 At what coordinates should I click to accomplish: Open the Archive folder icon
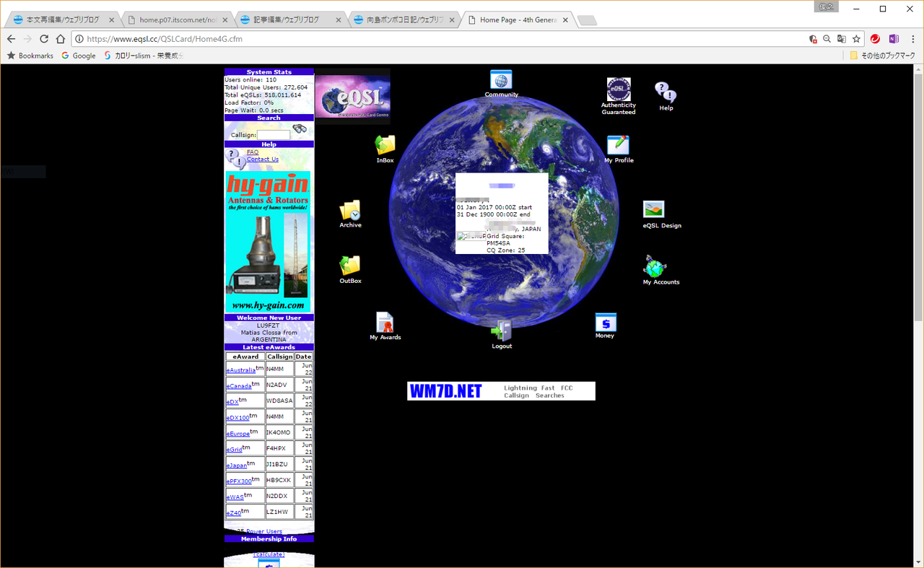[x=350, y=210]
